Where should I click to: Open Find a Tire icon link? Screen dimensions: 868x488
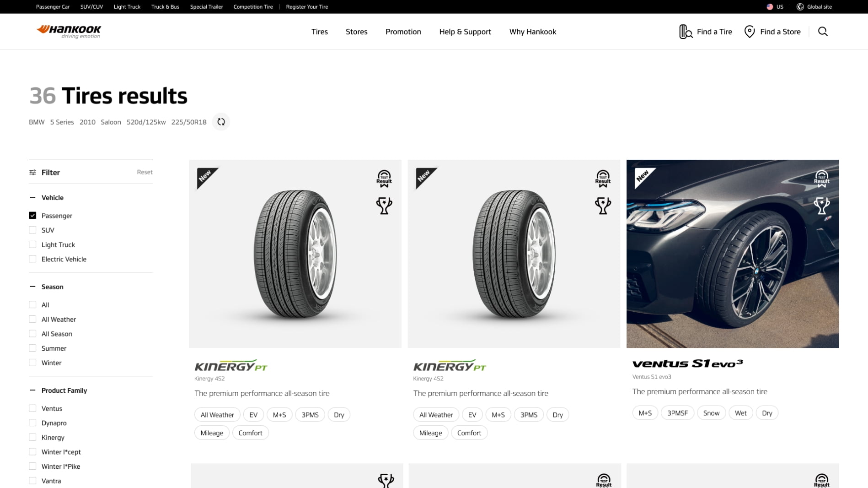[686, 32]
